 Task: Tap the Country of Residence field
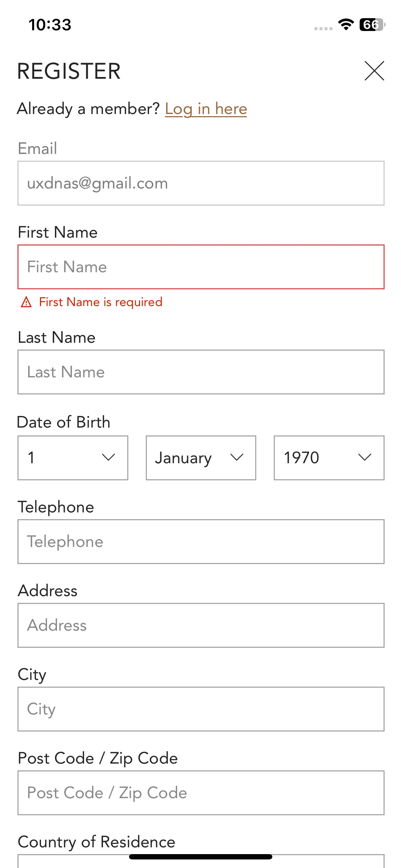(201, 862)
